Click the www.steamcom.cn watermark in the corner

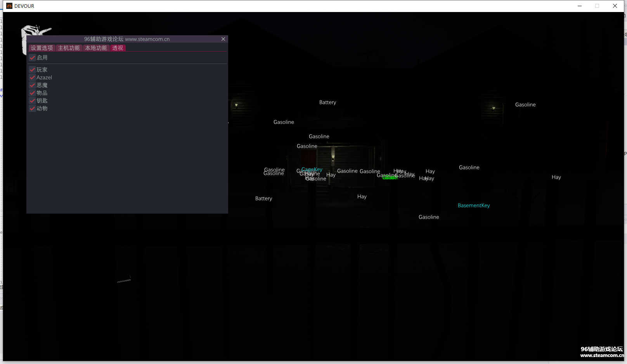tap(602, 355)
